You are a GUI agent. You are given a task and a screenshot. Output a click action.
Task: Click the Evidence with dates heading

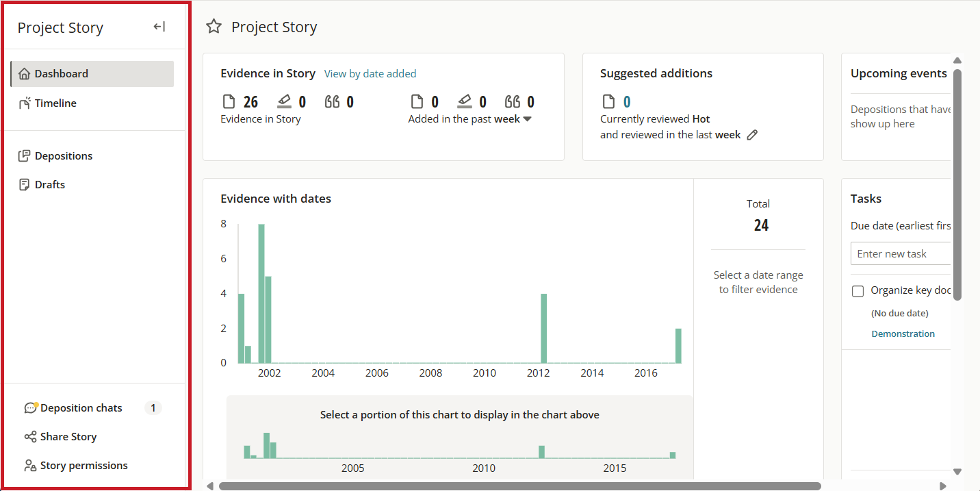pyautogui.click(x=276, y=199)
